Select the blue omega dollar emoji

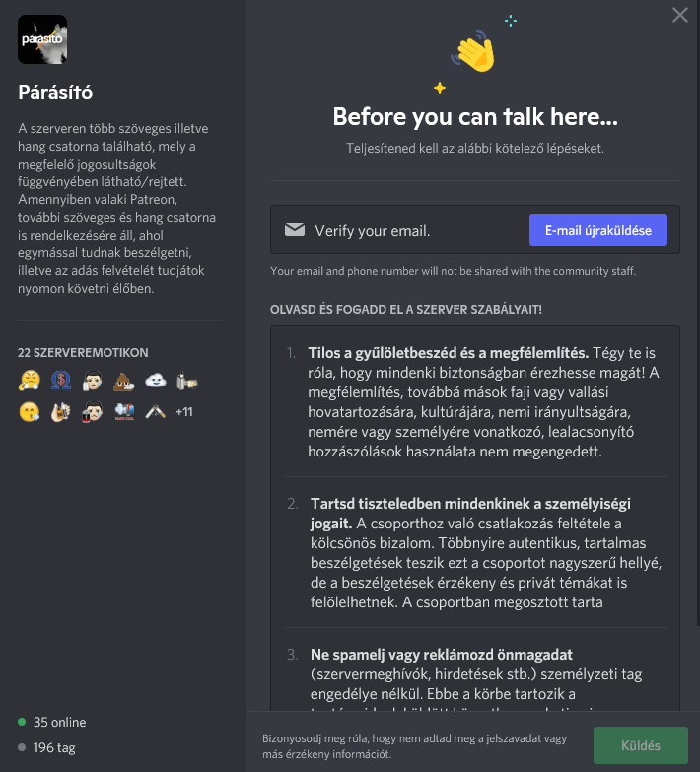60,381
